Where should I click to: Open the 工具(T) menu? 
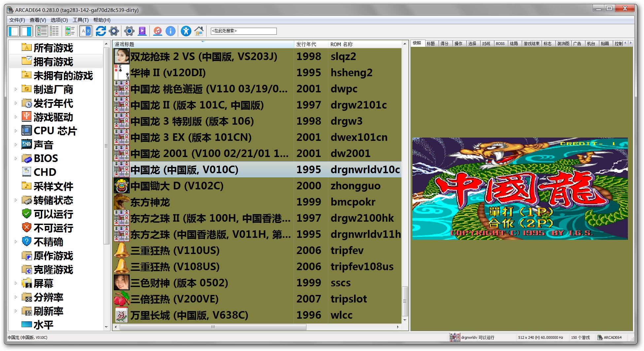pyautogui.click(x=80, y=20)
